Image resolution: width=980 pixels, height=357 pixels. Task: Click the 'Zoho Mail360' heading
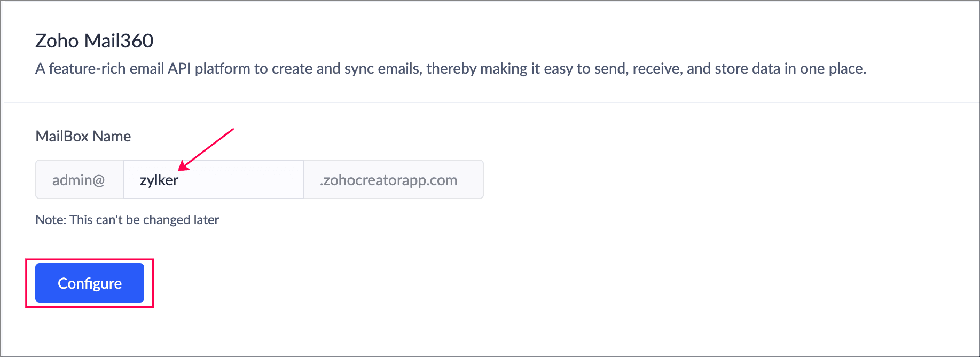coord(95,41)
